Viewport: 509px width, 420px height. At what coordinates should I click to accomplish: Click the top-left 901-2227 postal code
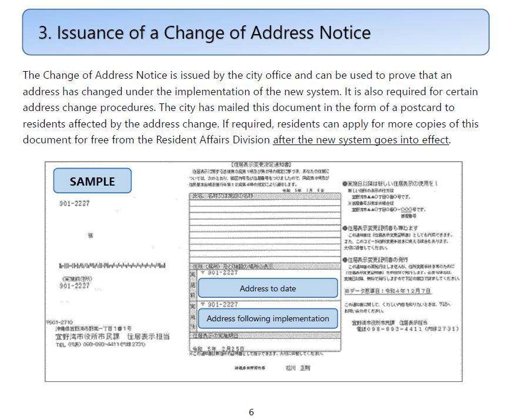pos(74,204)
